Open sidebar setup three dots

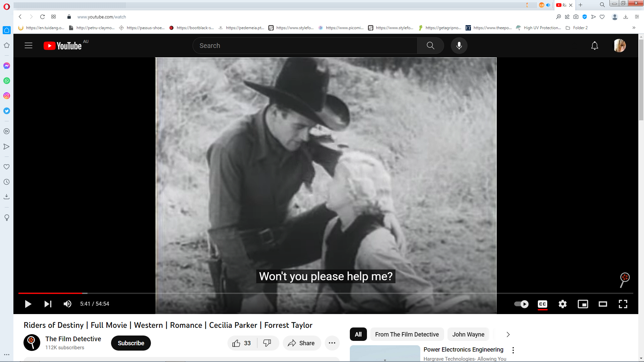tap(7, 354)
